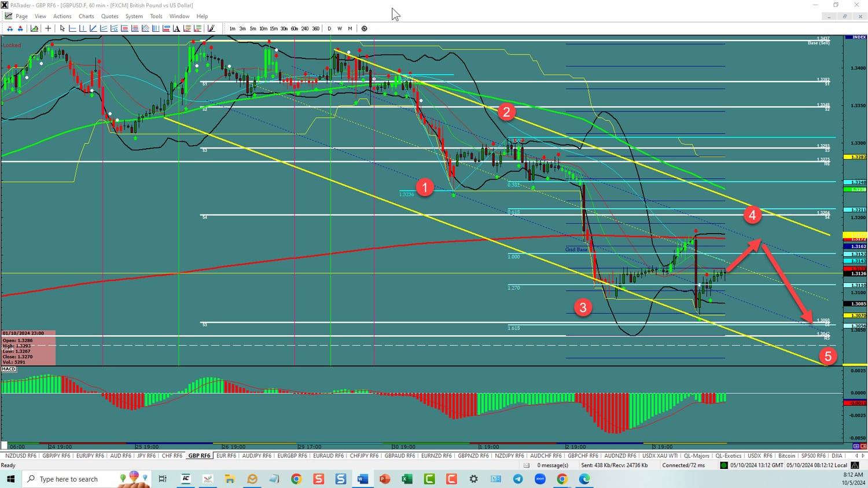
Task: Switch to 10m timeframe
Action: (263, 28)
